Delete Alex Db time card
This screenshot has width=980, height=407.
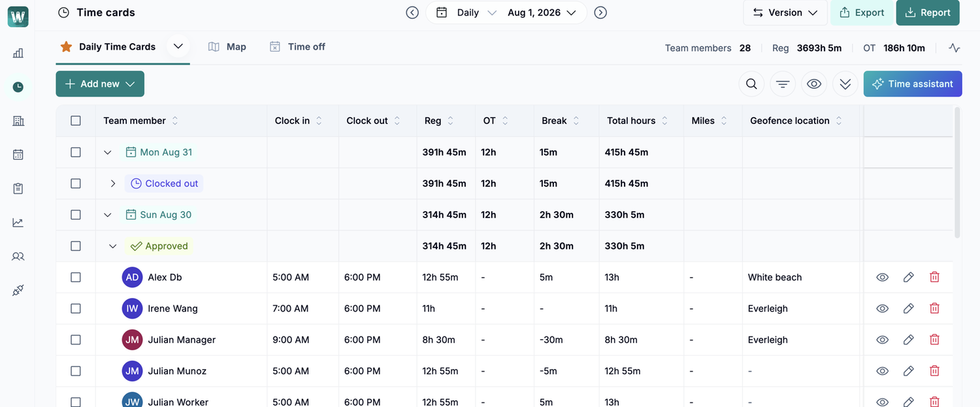(934, 277)
